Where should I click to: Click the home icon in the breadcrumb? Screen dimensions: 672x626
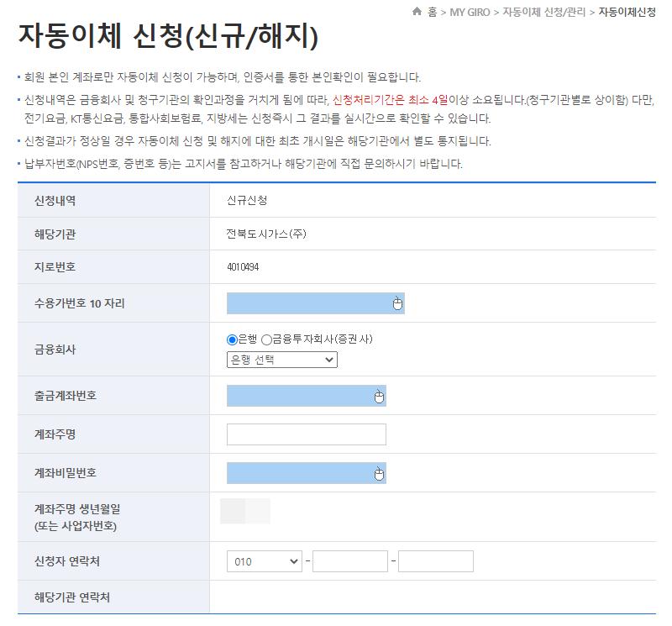(x=417, y=12)
